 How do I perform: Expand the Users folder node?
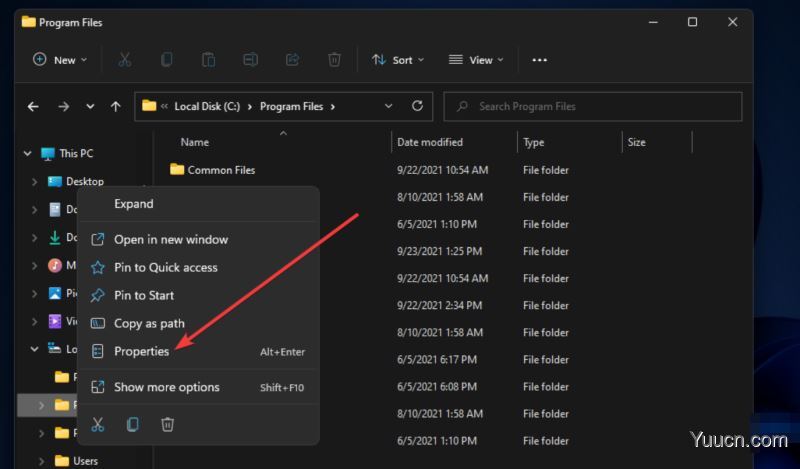tap(41, 461)
